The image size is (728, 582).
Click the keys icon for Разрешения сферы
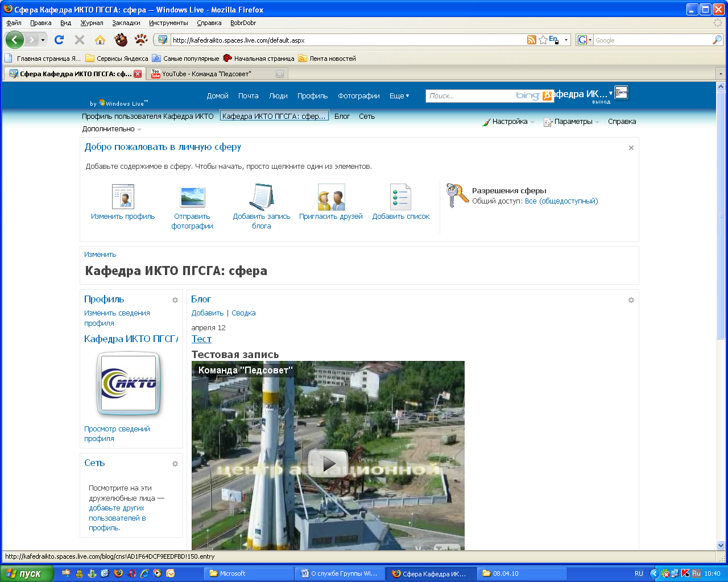coord(457,196)
